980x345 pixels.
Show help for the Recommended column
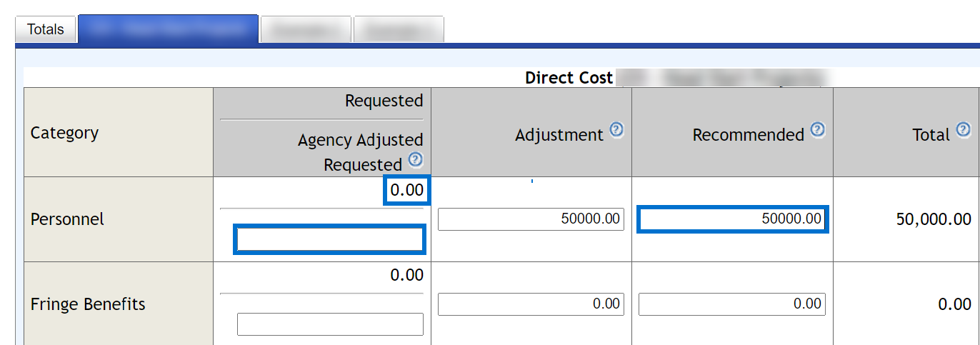tap(818, 130)
